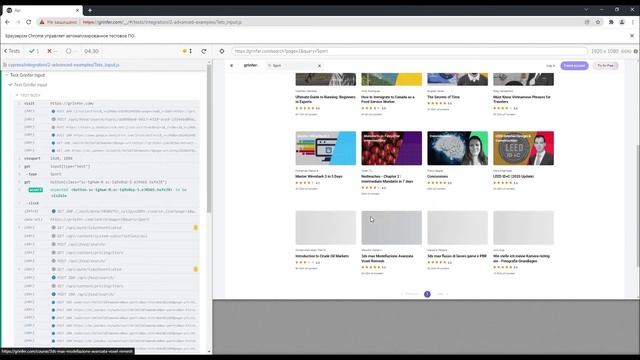The image size is (640, 360).
Task: Open a new Chrome tab
Action: [x=90, y=10]
